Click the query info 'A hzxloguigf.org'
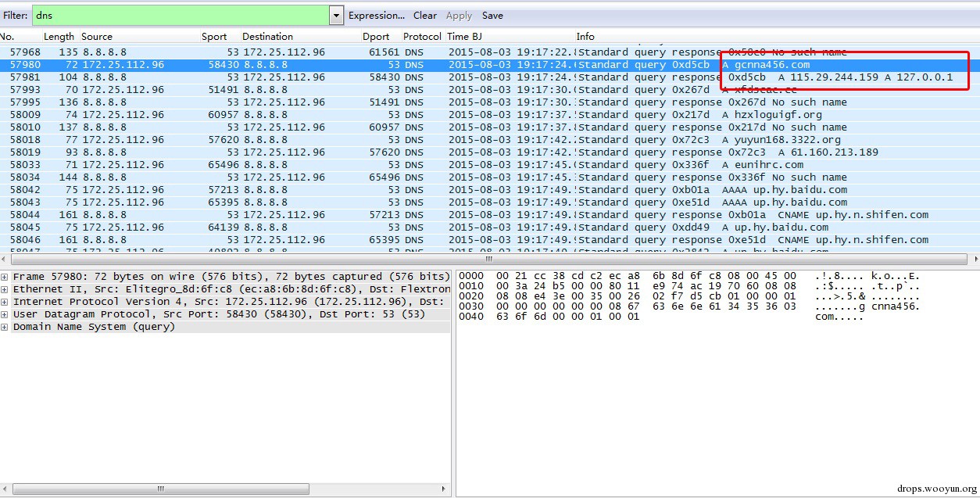Viewport: 980px width, 498px height. click(x=772, y=115)
